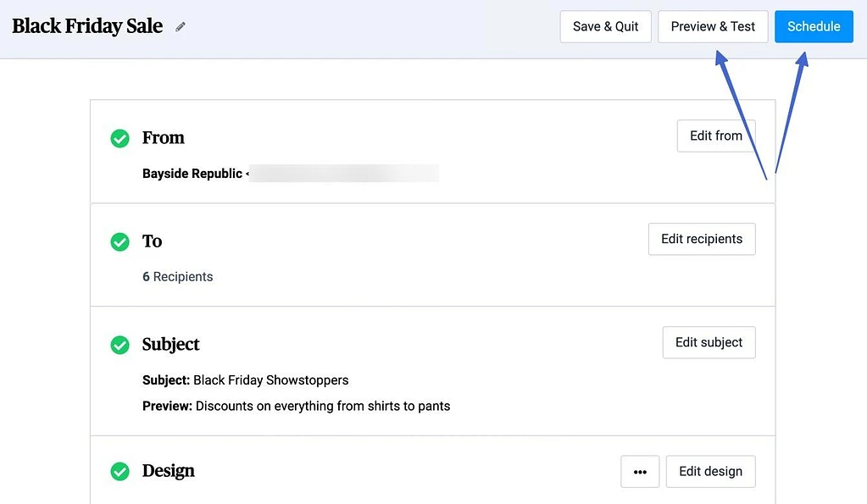Screen dimensions: 867x504
Task: Click Edit from button
Action: tap(716, 136)
